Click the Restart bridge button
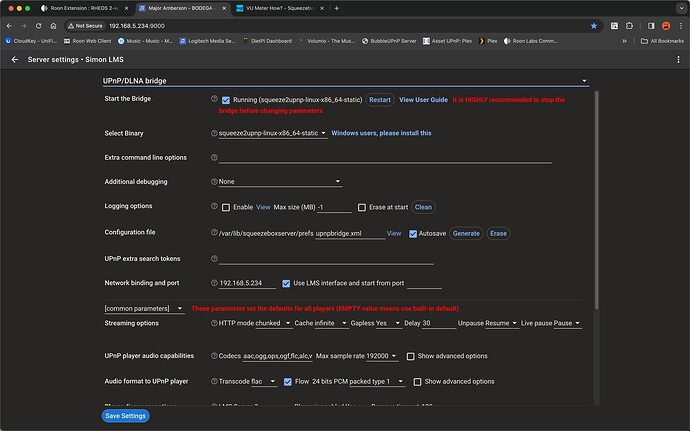This screenshot has height=431, width=690. pyautogui.click(x=380, y=100)
